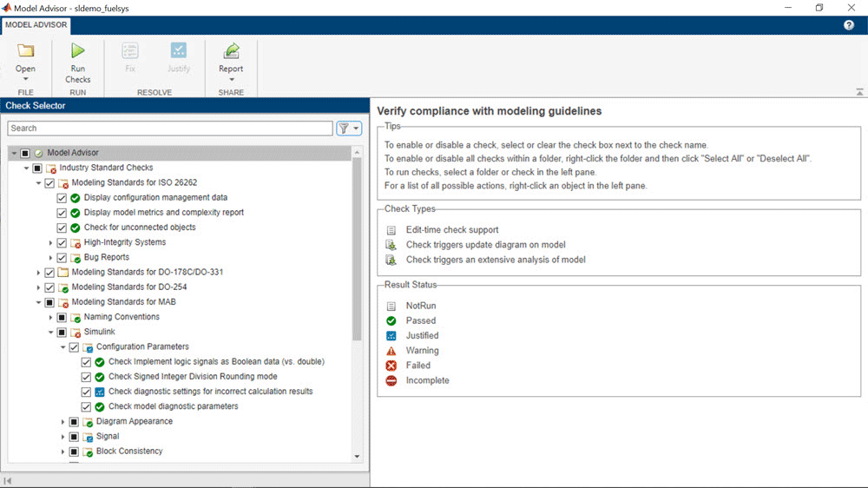Click the Fix toolbar icon
The image size is (868, 488).
click(x=130, y=51)
